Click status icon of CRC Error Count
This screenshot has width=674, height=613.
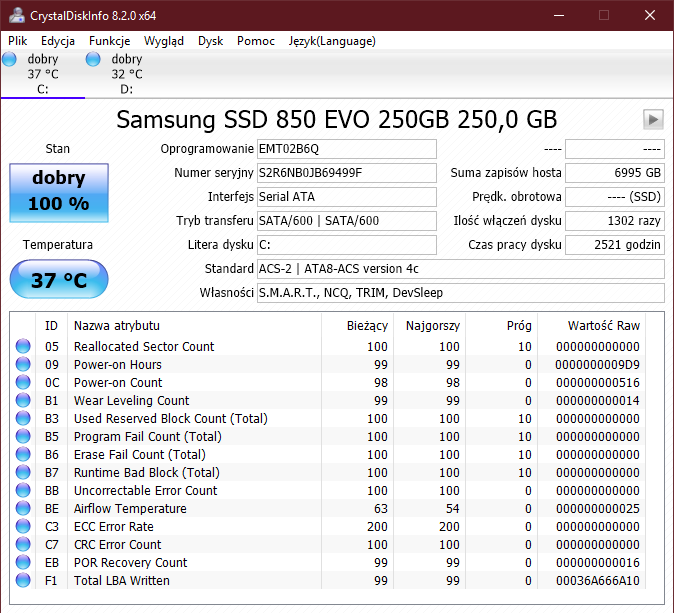point(23,545)
